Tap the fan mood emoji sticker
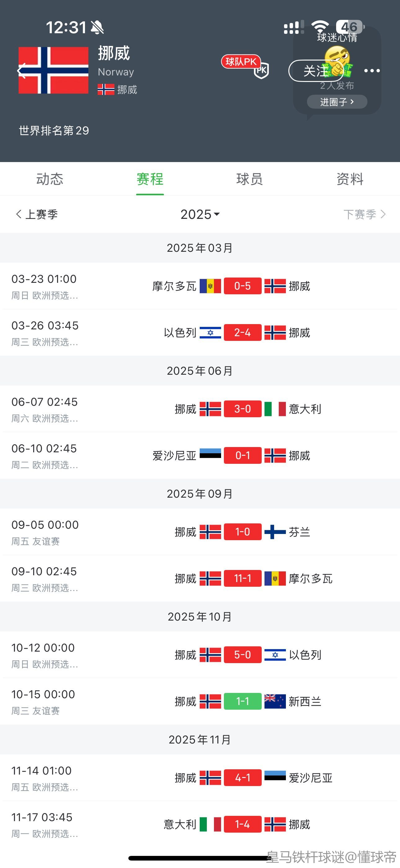 click(338, 60)
